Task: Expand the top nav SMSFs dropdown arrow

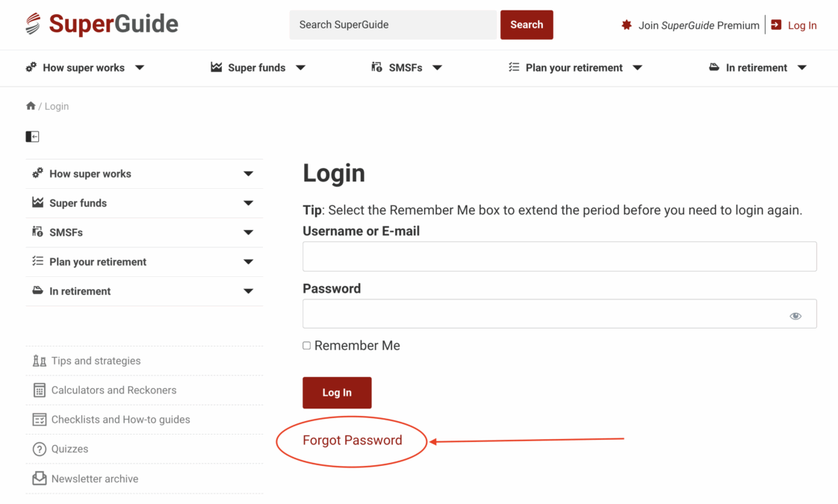Action: click(x=437, y=68)
